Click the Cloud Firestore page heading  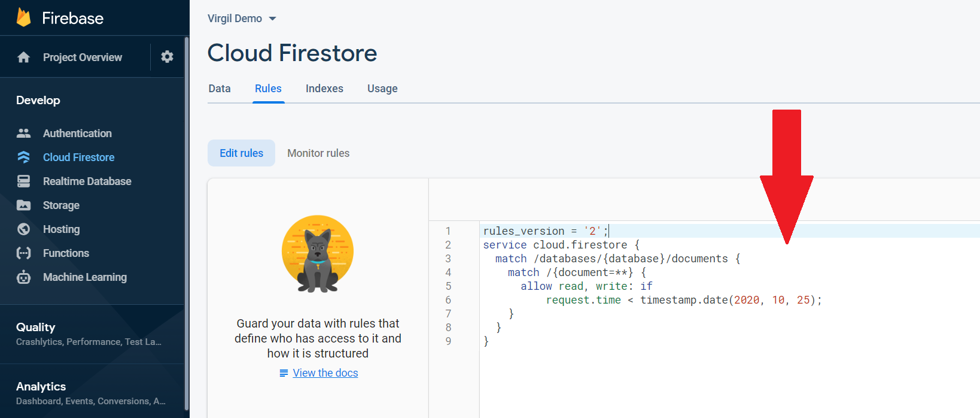(292, 53)
